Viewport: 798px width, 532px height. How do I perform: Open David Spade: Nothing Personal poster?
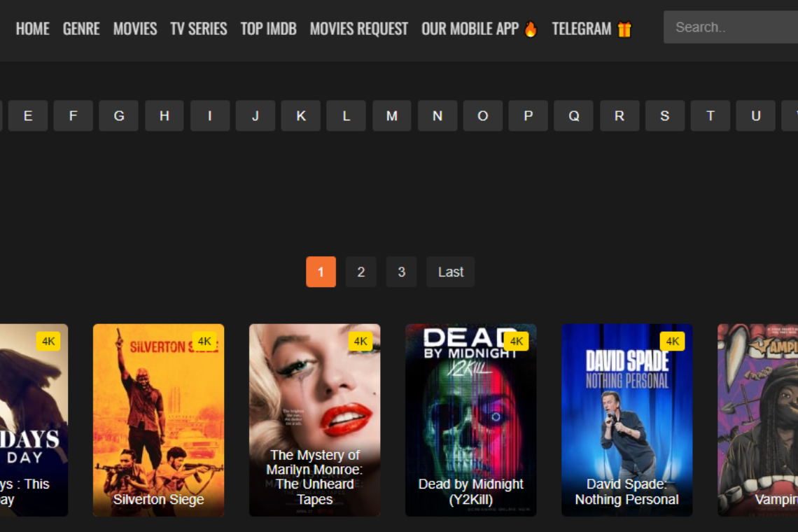627,420
